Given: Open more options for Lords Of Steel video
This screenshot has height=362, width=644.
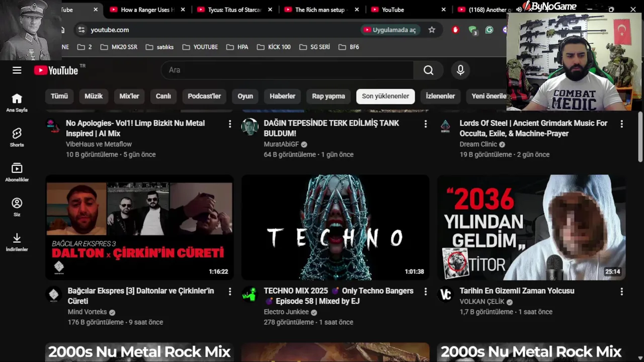Looking at the screenshot, I should (621, 124).
